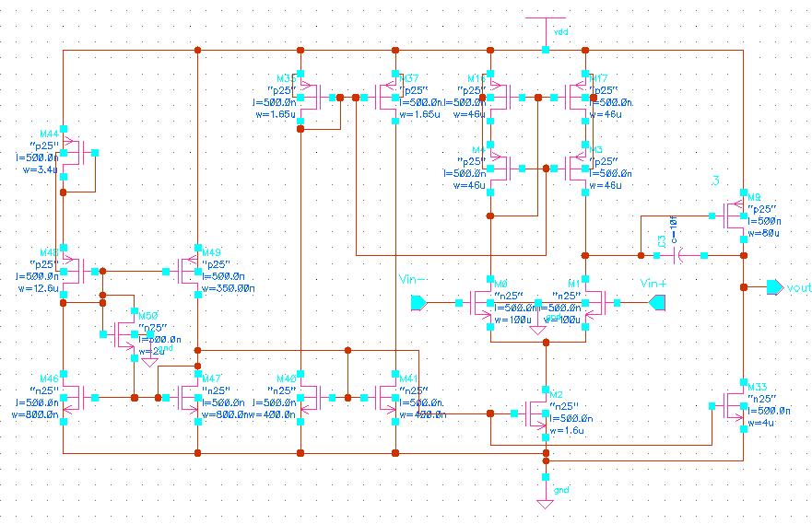This screenshot has width=812, height=524.
Task: Click the "w=3.4u" width label of M44
Action: coord(40,169)
